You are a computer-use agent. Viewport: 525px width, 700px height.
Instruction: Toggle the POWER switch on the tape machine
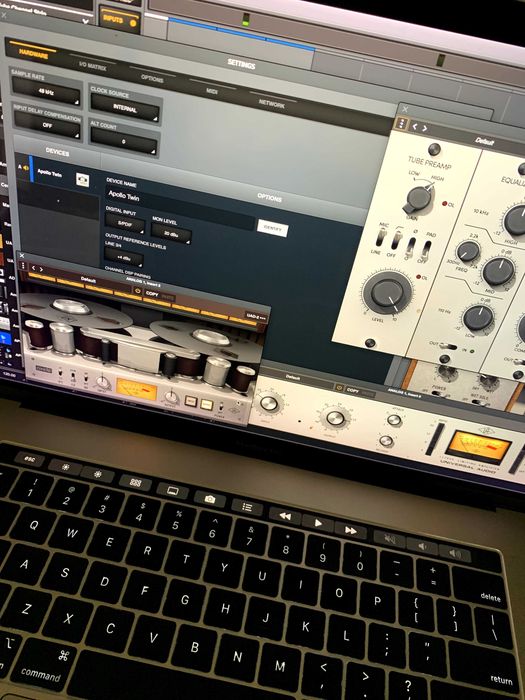point(221,408)
